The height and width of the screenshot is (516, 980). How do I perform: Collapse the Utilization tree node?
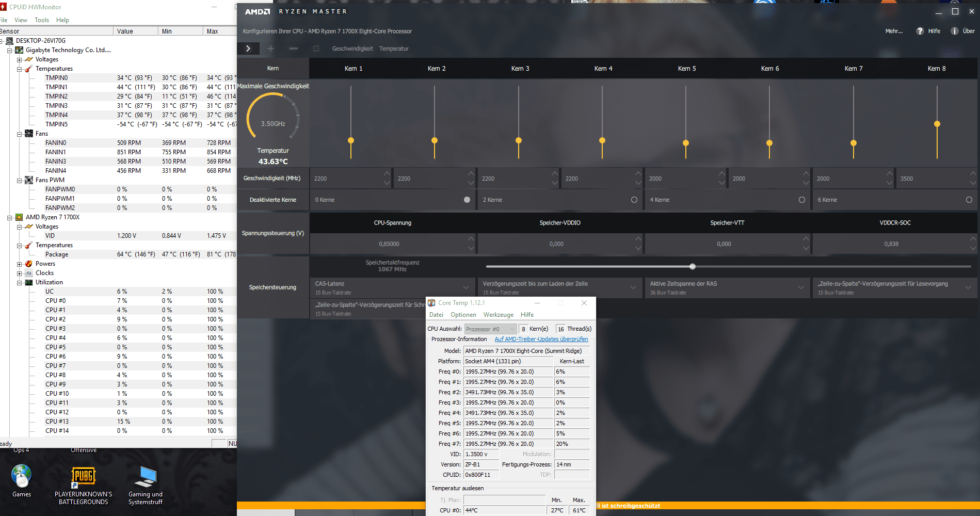(19, 283)
